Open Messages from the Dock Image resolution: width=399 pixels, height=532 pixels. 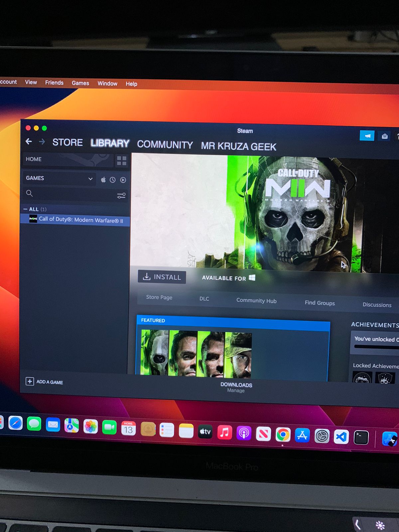(34, 424)
